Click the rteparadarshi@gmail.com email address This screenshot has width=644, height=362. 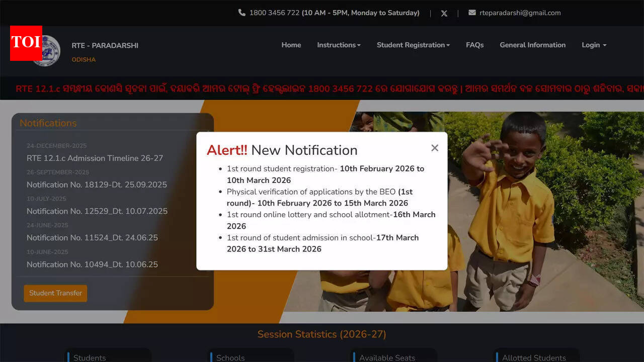tap(520, 13)
